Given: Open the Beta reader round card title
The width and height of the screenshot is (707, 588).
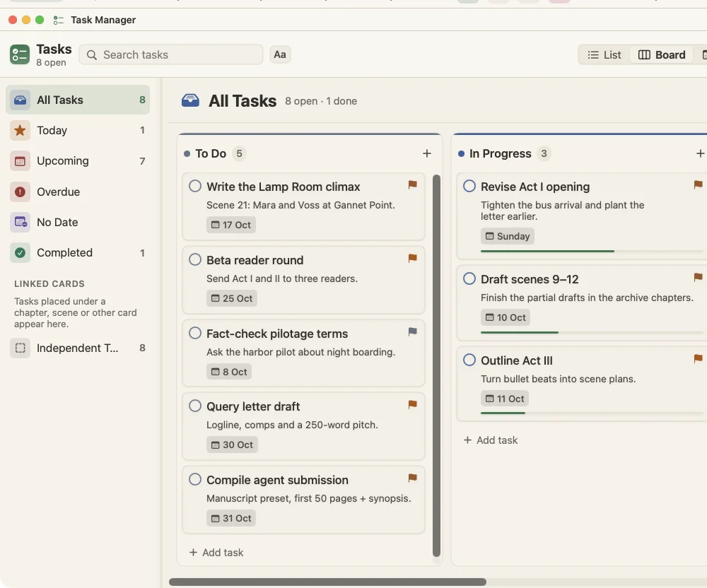Looking at the screenshot, I should coord(255,260).
